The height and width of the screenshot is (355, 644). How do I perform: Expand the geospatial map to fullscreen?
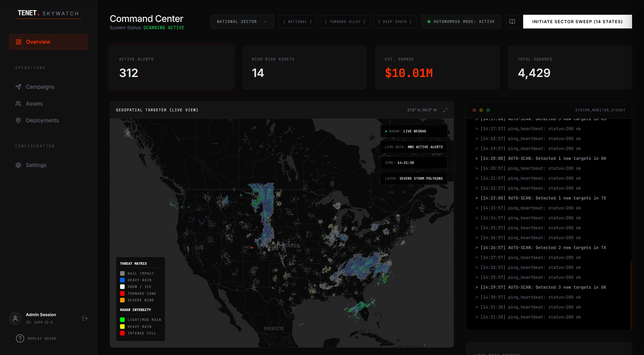(x=445, y=110)
